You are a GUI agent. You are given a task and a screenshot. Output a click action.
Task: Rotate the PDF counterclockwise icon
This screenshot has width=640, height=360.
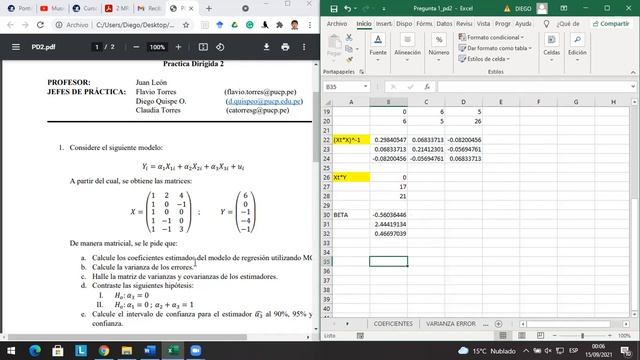[x=220, y=47]
